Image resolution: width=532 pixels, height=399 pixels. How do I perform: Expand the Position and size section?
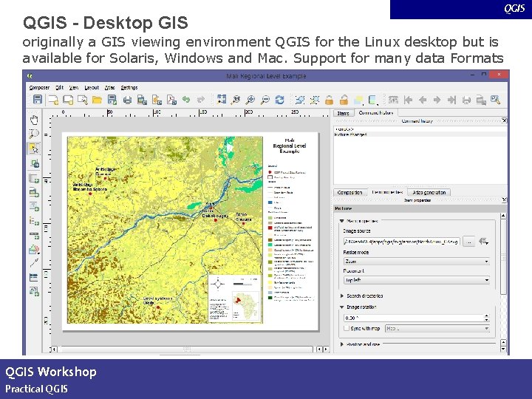(x=341, y=344)
